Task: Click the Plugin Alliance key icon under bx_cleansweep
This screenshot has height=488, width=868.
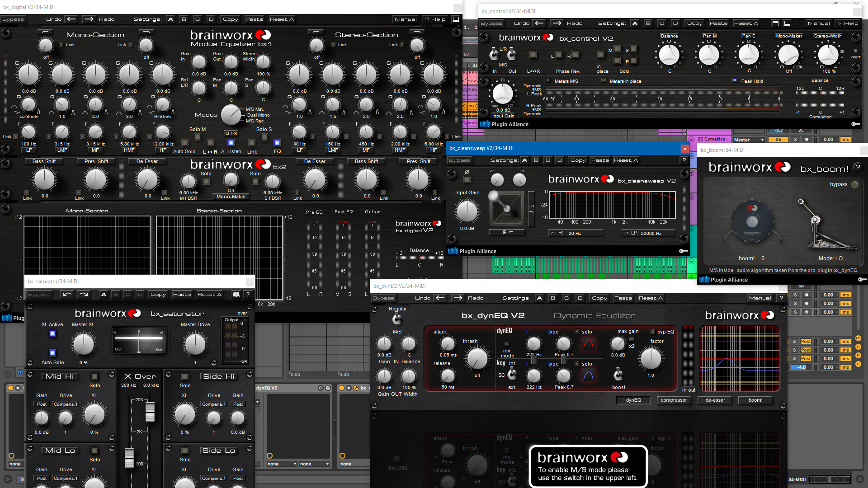Action: tap(684, 251)
